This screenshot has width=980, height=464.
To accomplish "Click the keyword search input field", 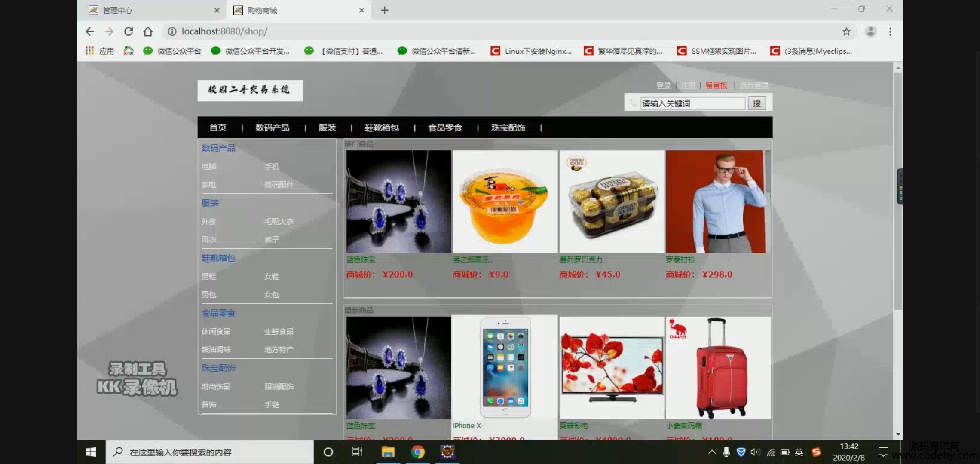I will [x=692, y=103].
